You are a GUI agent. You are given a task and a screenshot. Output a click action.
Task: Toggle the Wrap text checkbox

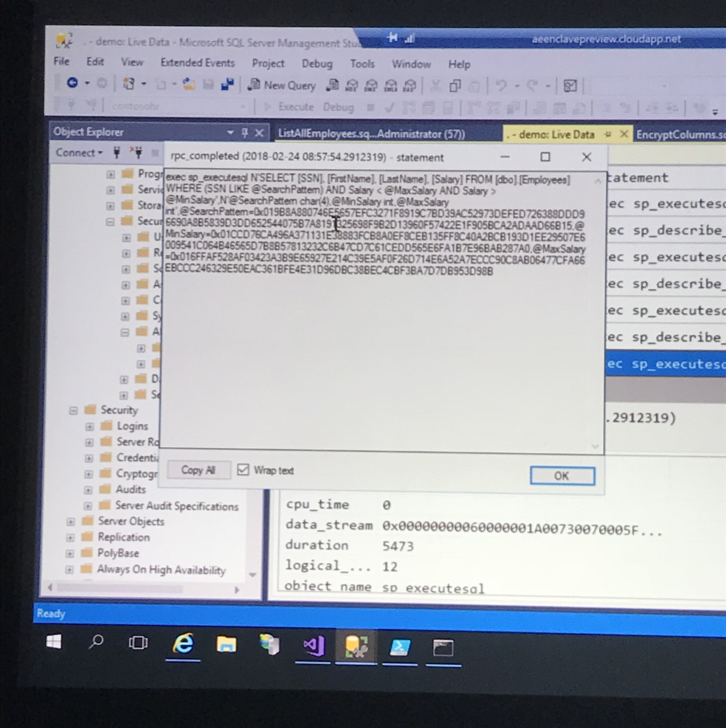coord(243,469)
